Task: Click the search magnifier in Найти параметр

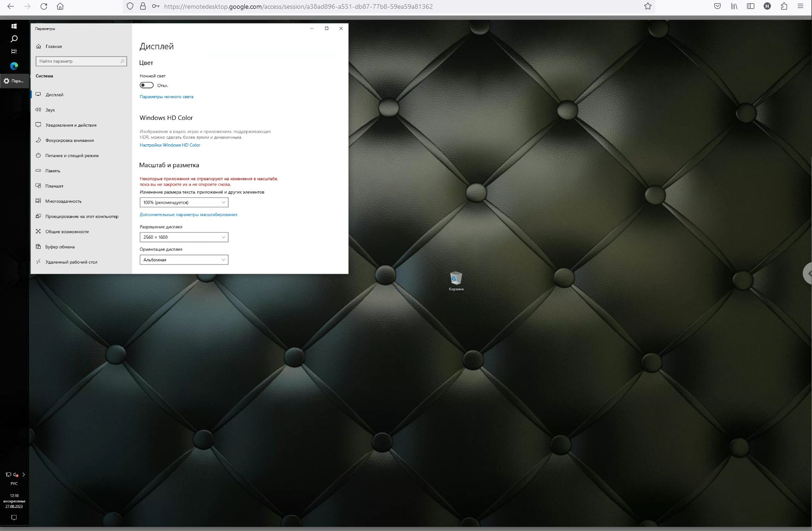Action: click(x=122, y=61)
